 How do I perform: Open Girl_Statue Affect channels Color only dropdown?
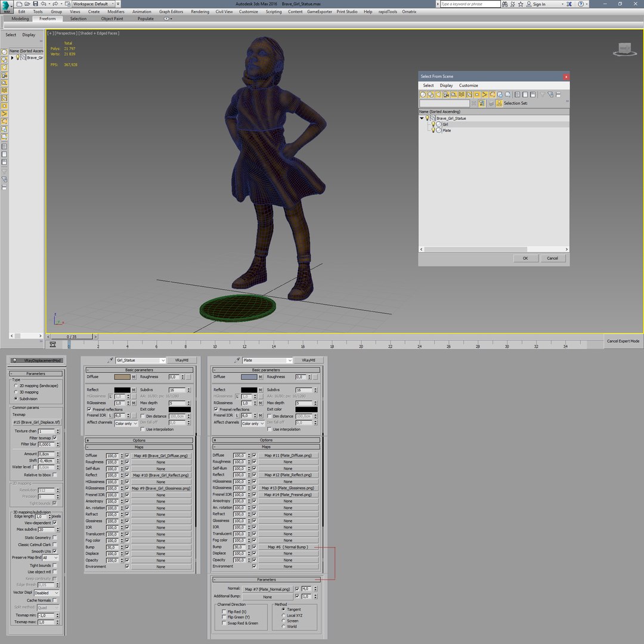coord(126,423)
